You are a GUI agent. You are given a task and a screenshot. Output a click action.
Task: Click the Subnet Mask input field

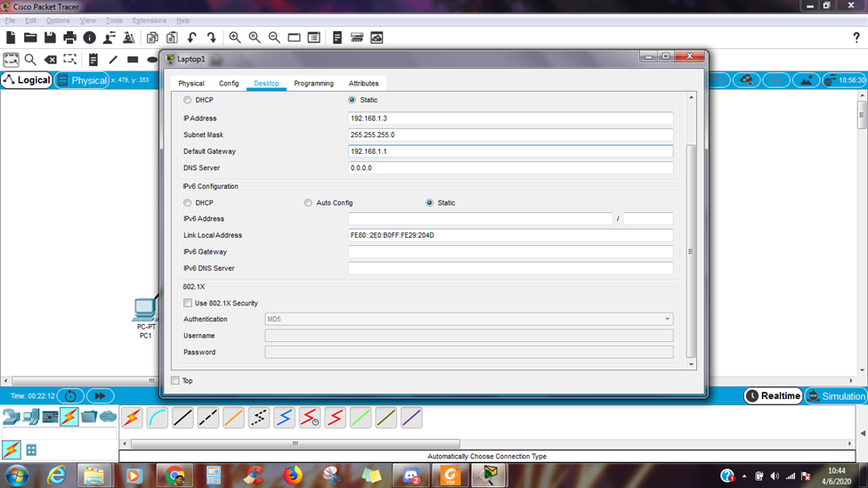(x=510, y=134)
